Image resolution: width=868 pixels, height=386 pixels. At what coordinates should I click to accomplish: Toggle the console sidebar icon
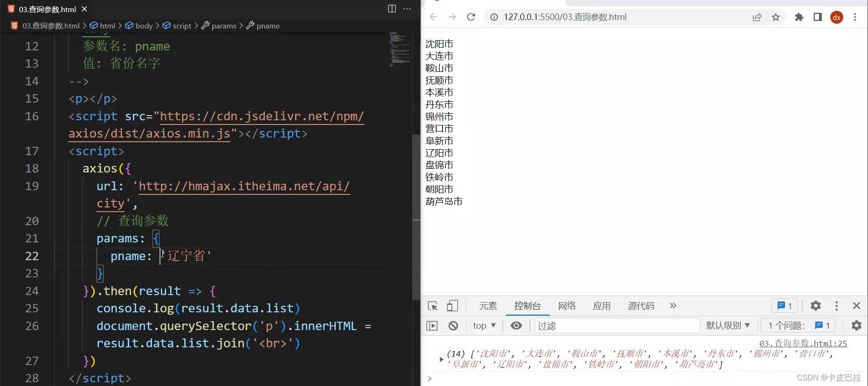[432, 325]
